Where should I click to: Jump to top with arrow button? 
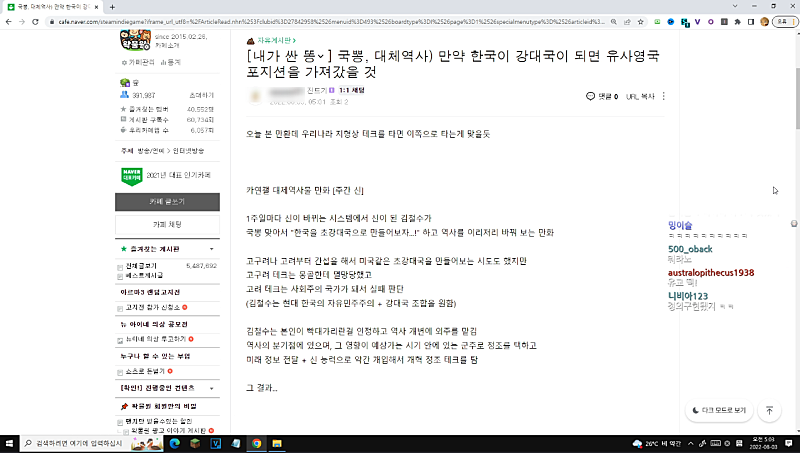pos(769,410)
